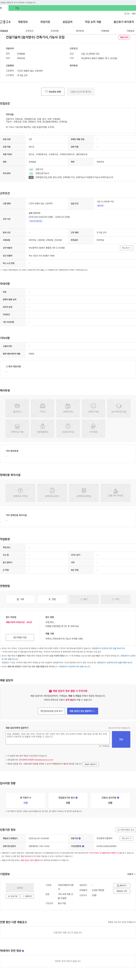Click the 관심정보 등록 button

click(x=53, y=92)
